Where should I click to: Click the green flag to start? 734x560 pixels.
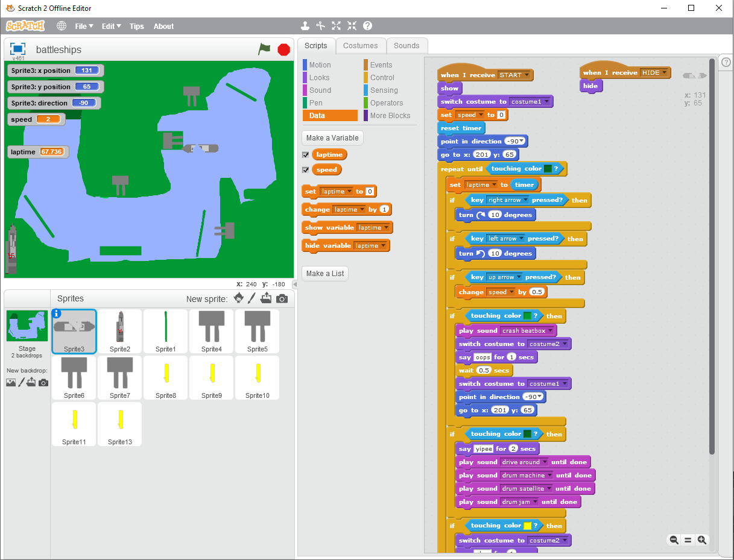click(264, 49)
